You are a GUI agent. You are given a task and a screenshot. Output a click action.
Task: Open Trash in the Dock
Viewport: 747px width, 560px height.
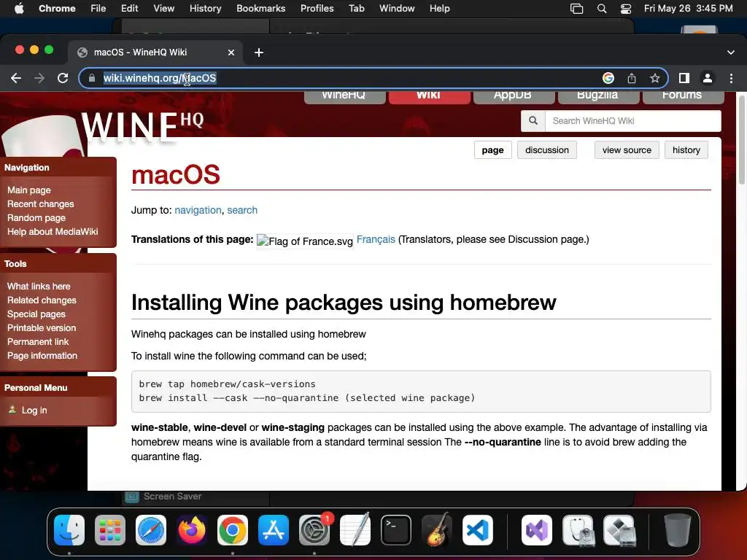tap(678, 530)
